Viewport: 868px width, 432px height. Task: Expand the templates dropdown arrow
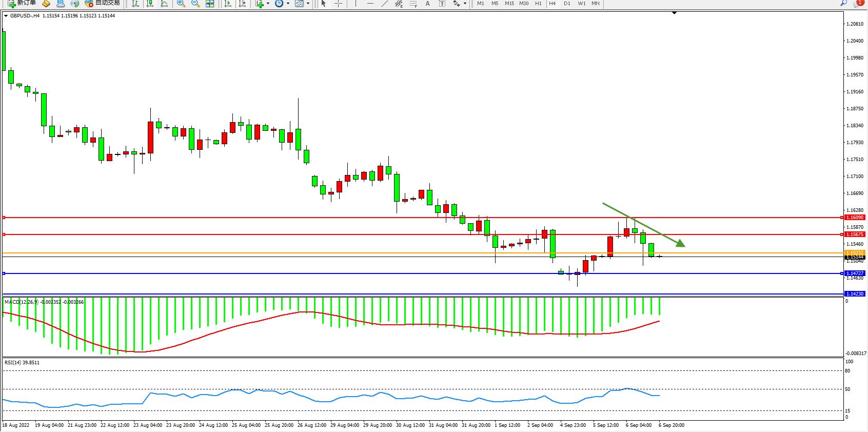(x=308, y=4)
